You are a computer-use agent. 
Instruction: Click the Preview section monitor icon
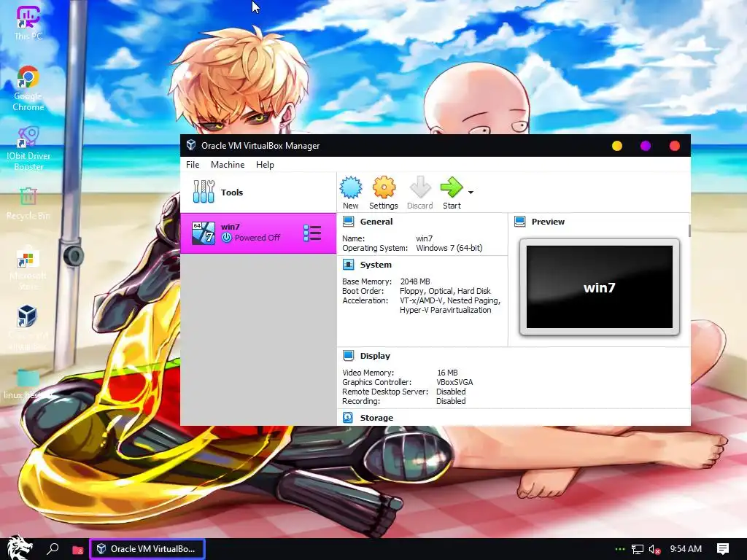[x=519, y=222]
